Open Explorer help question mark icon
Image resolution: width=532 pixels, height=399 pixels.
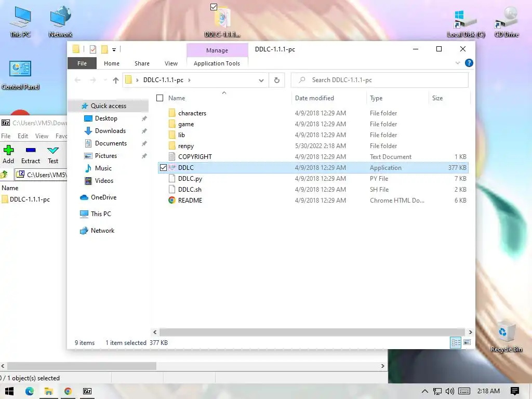coord(469,63)
